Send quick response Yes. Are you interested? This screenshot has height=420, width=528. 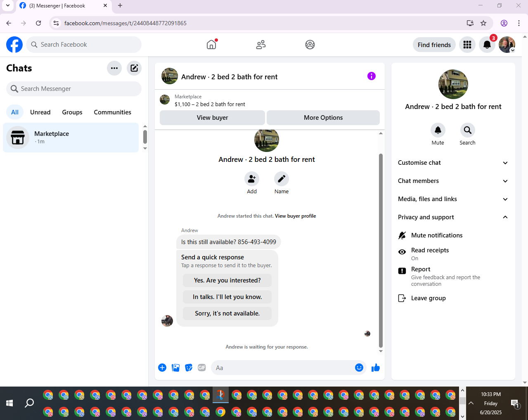(x=227, y=280)
